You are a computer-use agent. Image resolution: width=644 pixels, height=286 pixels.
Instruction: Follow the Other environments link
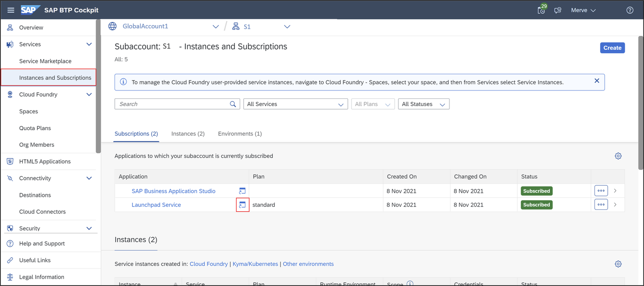point(308,264)
